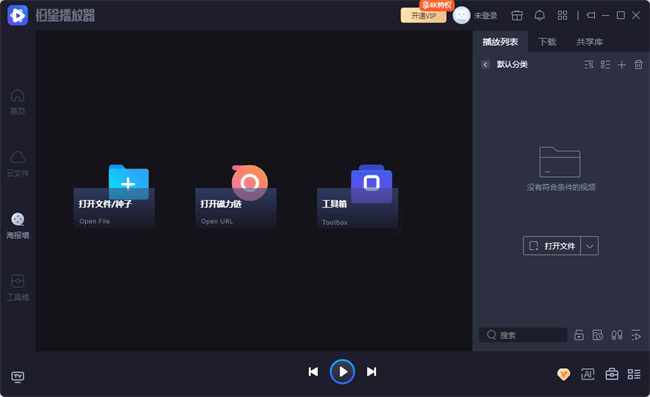Add new item with plus icon in playlist

click(x=621, y=65)
